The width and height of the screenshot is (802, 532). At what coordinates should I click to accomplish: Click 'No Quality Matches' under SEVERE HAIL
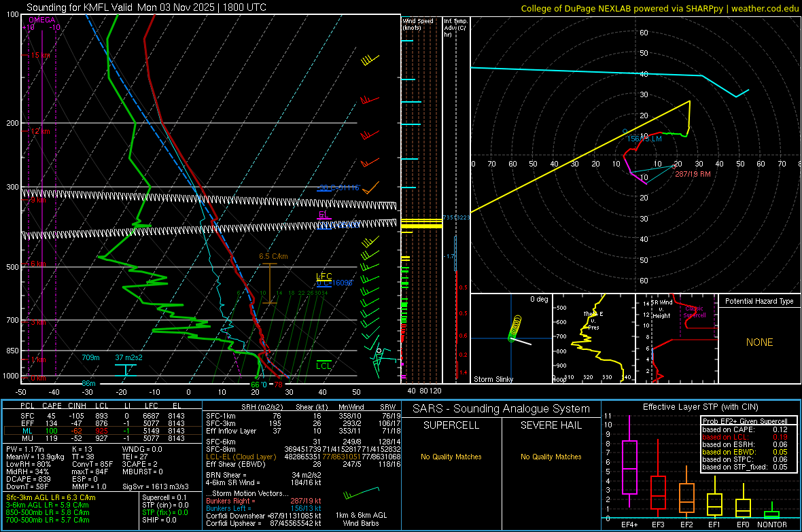pos(551,457)
